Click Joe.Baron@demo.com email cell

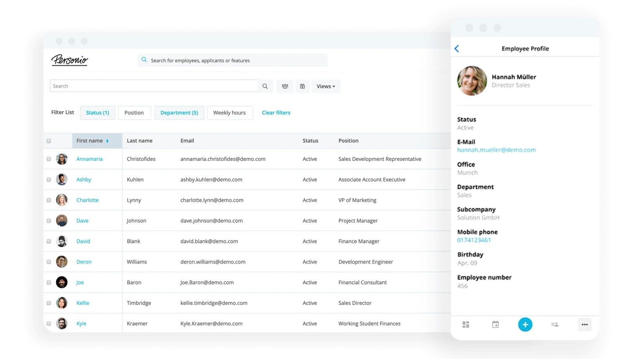point(207,282)
